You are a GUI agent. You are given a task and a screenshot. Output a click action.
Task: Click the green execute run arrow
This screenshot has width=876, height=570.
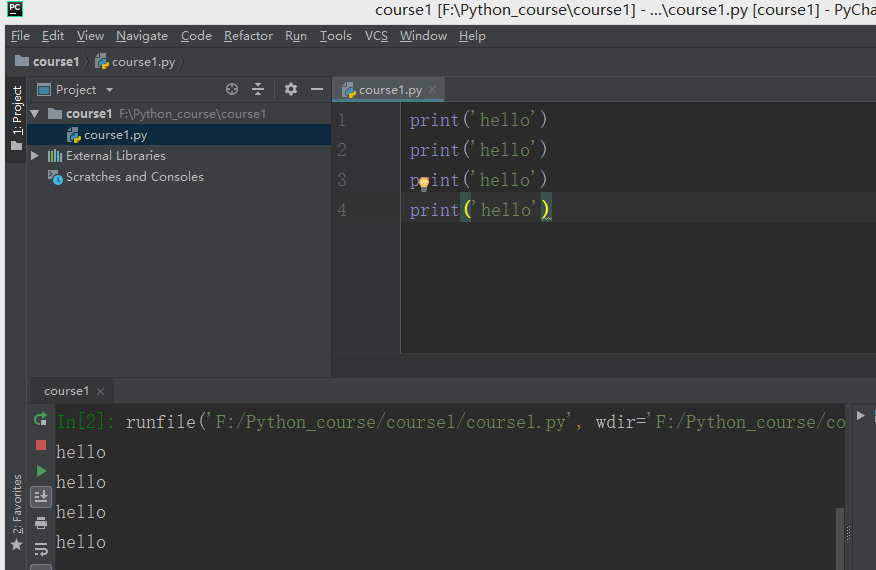(41, 471)
